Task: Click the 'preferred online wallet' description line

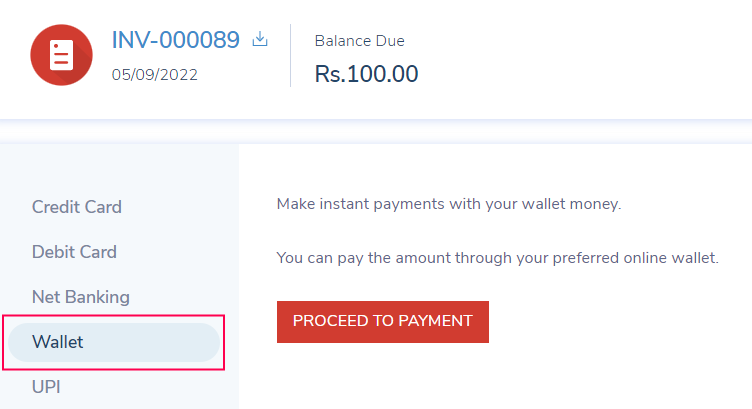Action: 497,258
